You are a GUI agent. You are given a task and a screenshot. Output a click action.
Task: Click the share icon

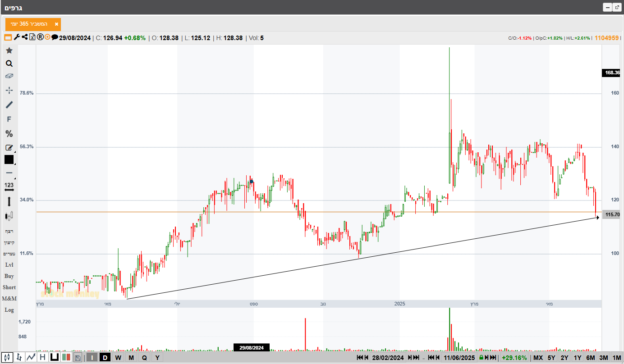[x=24, y=37]
